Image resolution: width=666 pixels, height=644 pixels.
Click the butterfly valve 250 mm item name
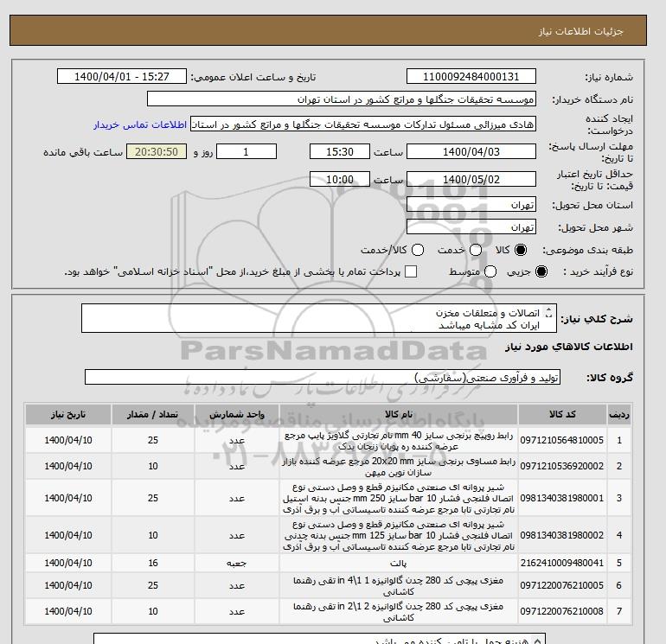[x=399, y=499]
